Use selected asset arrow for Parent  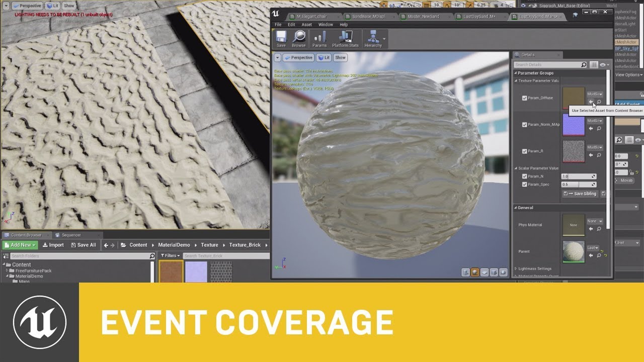[x=591, y=255]
